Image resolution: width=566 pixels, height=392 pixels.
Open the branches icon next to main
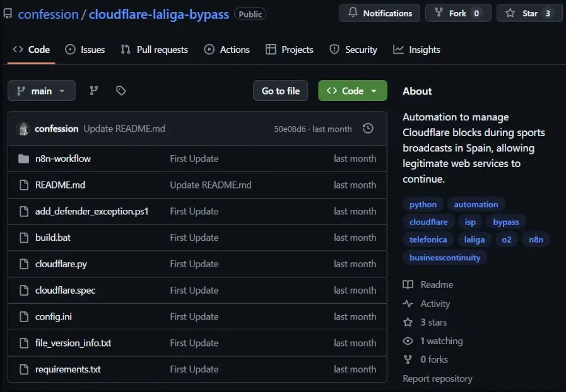pyautogui.click(x=94, y=91)
